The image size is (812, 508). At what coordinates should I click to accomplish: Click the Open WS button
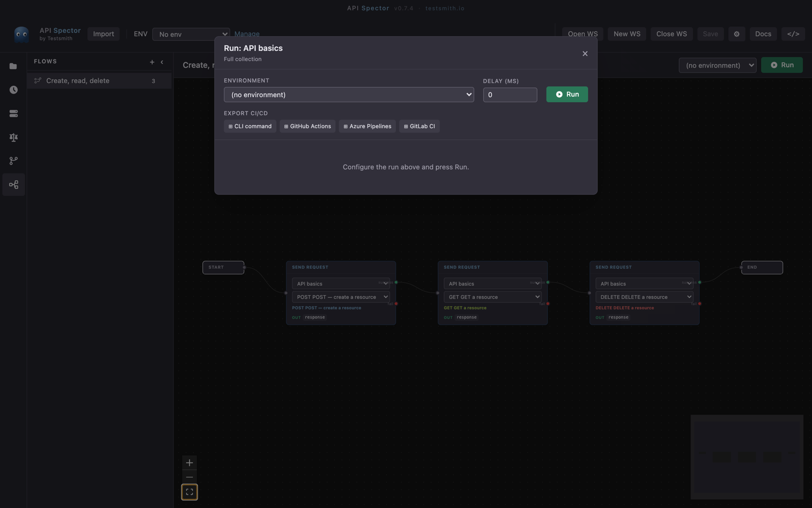tap(583, 34)
